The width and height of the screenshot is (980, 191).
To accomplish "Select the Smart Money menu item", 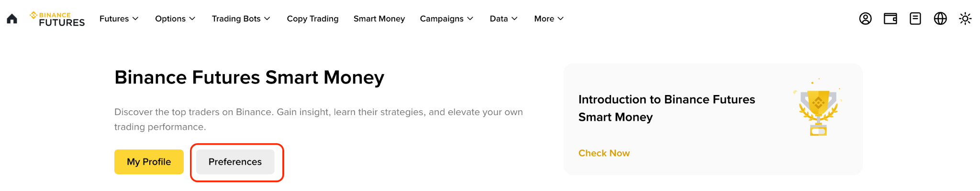I will coord(379,19).
